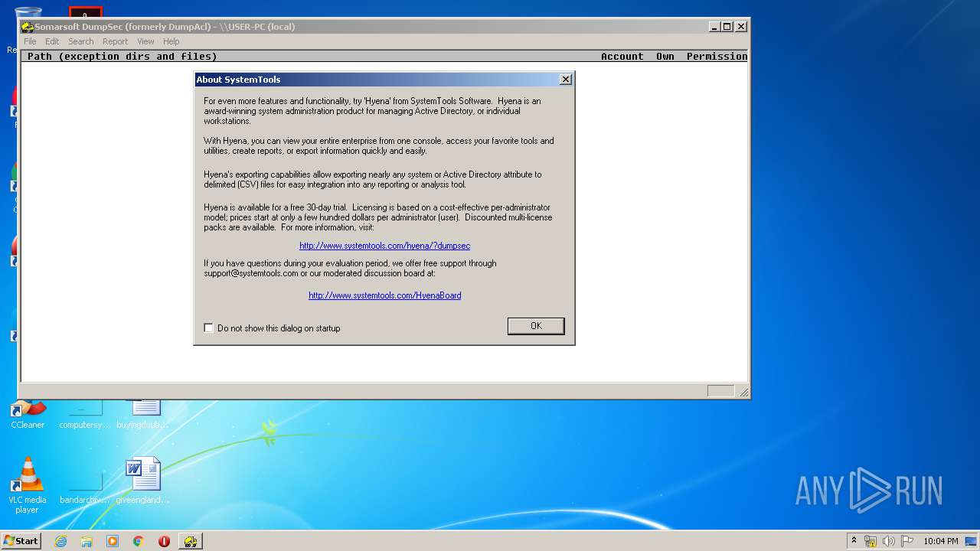Screen dimensions: 980x551
Task: Click the 10:04 PM clock
Action: [x=940, y=541]
